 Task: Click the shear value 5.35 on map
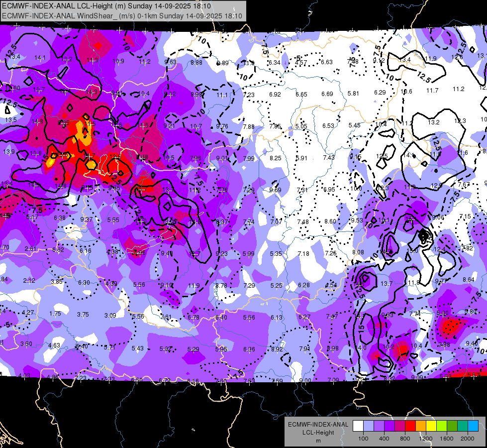tap(276, 254)
